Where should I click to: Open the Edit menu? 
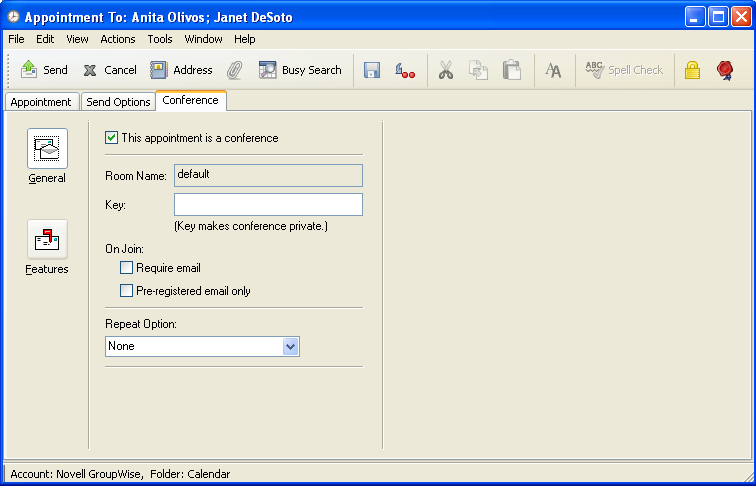click(x=45, y=39)
